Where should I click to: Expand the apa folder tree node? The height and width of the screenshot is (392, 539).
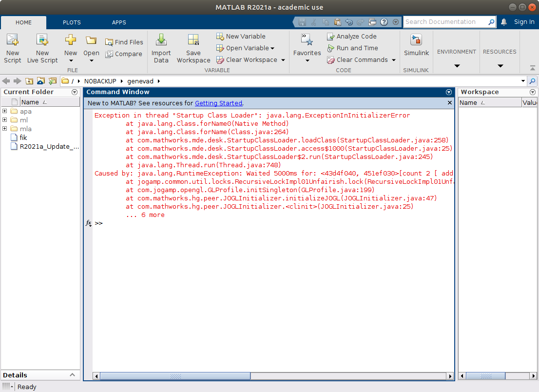point(4,111)
